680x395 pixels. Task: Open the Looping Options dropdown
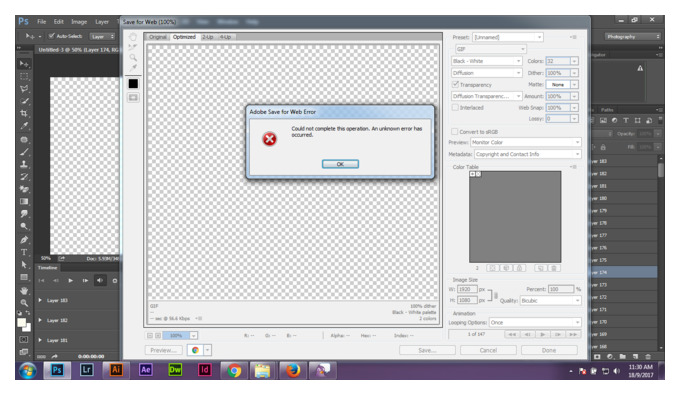point(535,323)
